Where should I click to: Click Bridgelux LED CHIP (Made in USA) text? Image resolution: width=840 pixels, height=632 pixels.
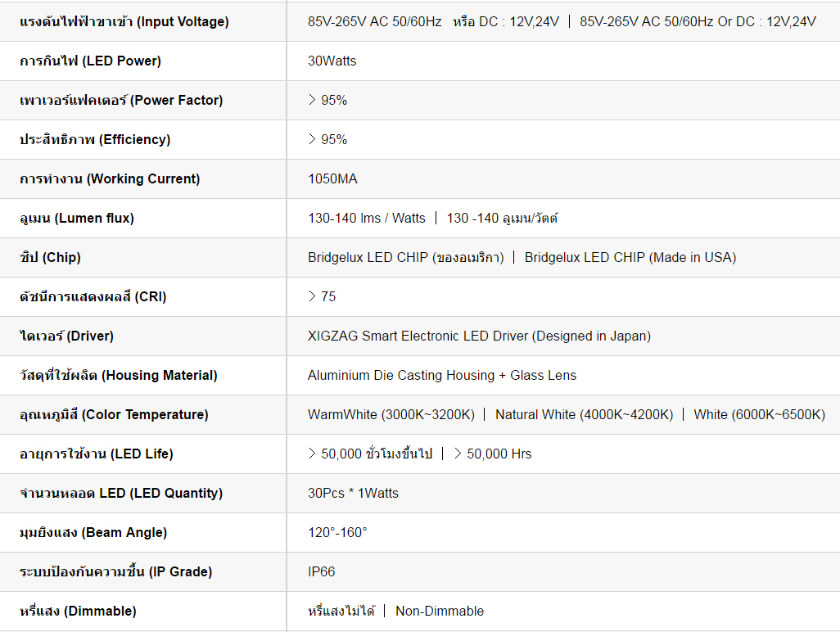pyautogui.click(x=630, y=258)
